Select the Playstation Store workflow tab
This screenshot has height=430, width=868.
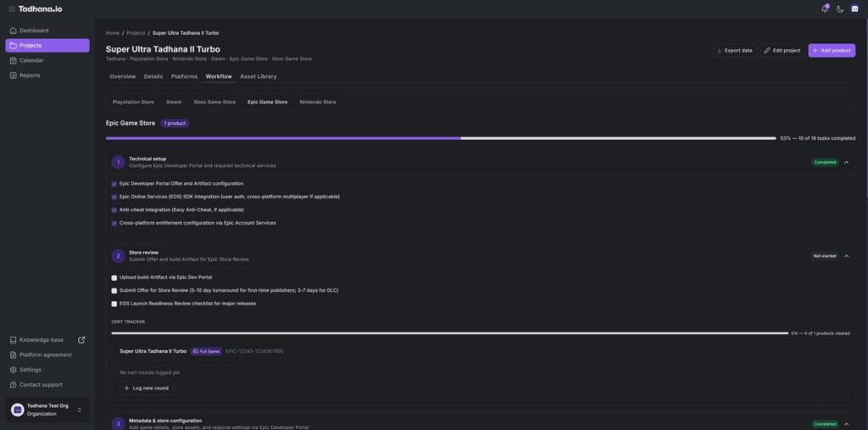pos(133,102)
